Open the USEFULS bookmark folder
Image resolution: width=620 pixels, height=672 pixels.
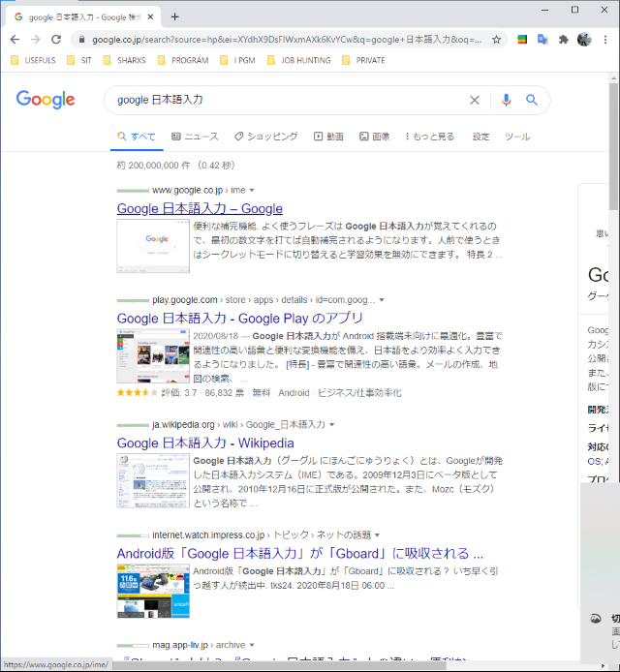[33, 60]
